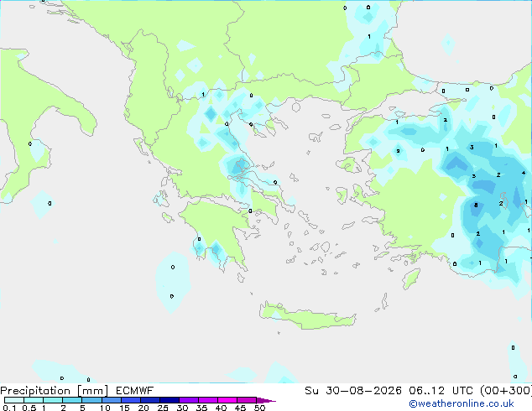Pick the 0.5–1 mm legend swatch
532x411 pixels.
click(34, 400)
